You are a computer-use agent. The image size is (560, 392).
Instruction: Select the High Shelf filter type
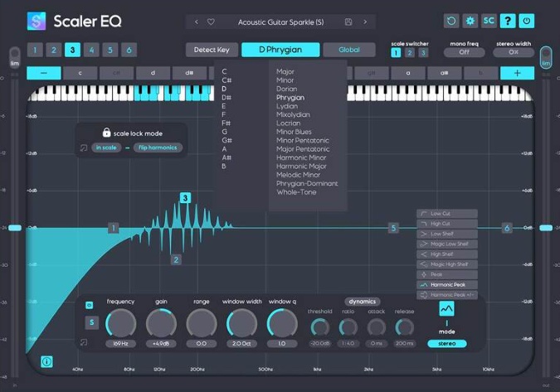click(447, 254)
